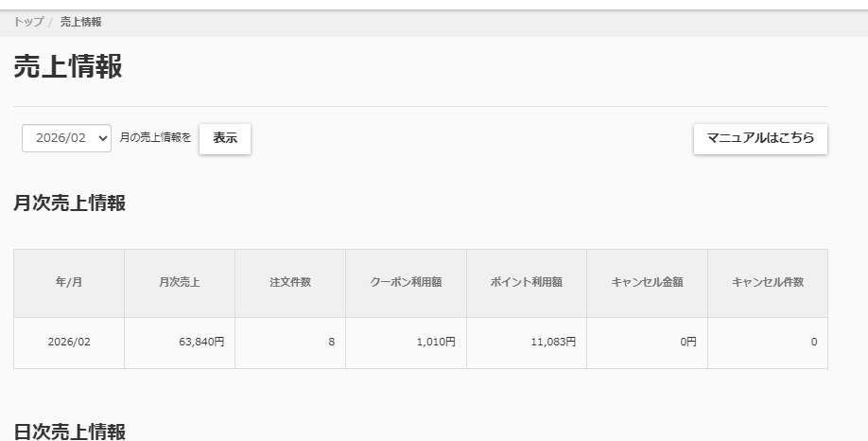This screenshot has height=441, width=868.
Task: Click the order count cell showing 8
Action: [330, 343]
